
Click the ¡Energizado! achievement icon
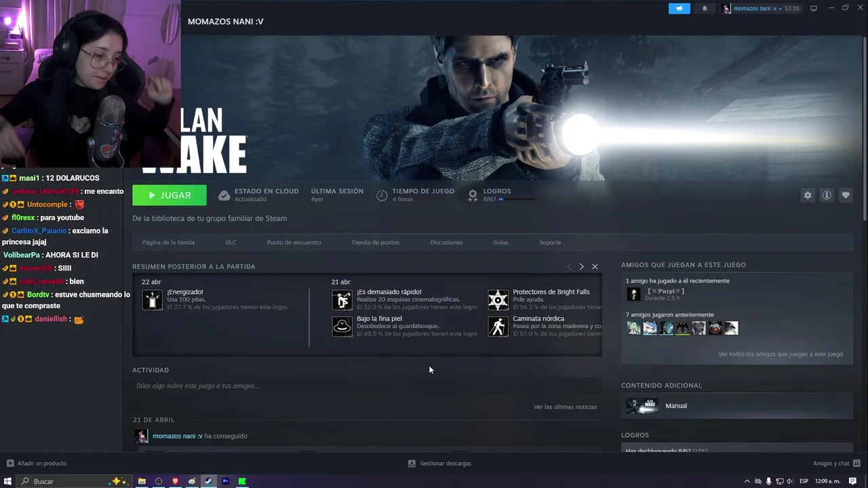tap(152, 300)
